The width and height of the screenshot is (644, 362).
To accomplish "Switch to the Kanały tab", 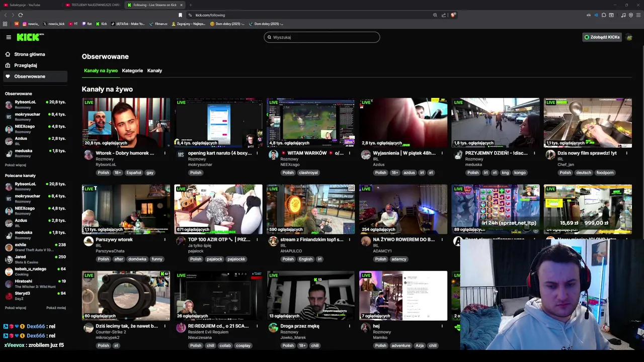I will [x=154, y=71].
